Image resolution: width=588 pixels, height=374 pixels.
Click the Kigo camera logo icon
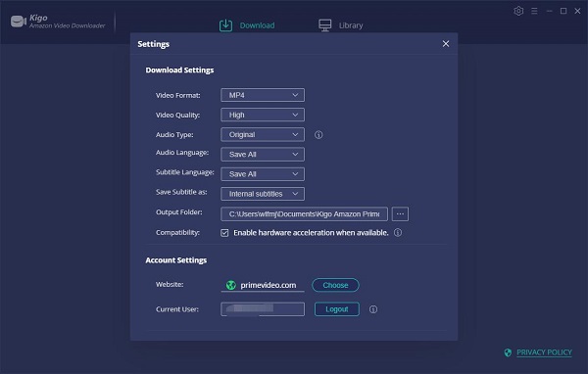tap(18, 22)
